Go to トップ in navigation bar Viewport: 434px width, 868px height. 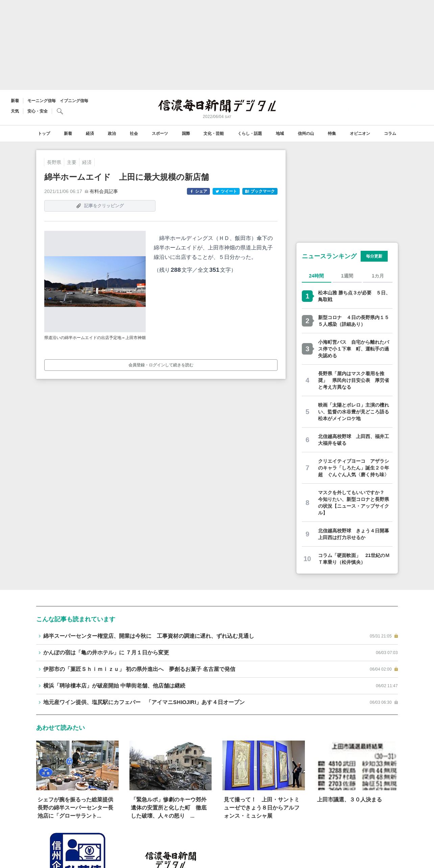pos(44,134)
